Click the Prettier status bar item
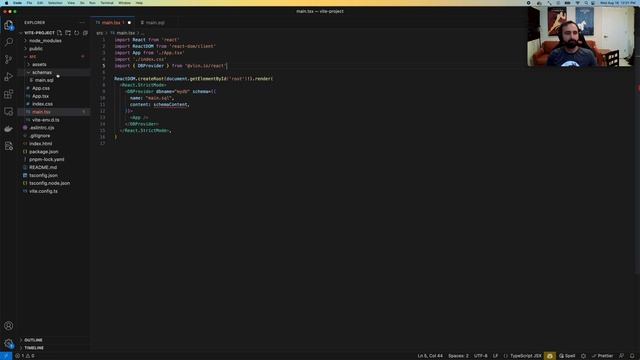Image resolution: width=640 pixels, height=360 pixels. [x=602, y=356]
